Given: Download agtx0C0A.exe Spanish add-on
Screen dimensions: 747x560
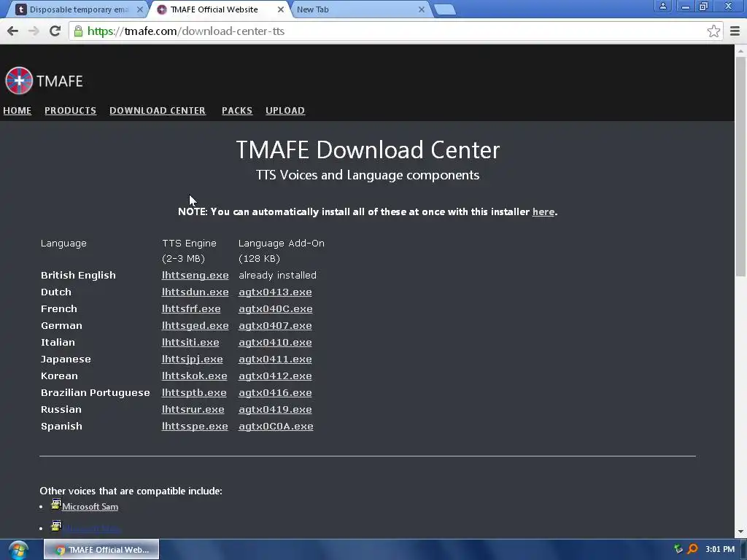Looking at the screenshot, I should [276, 426].
